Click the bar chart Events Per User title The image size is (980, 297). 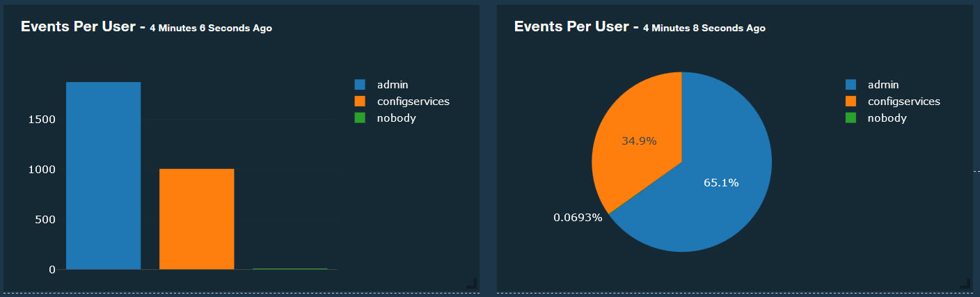[x=83, y=27]
